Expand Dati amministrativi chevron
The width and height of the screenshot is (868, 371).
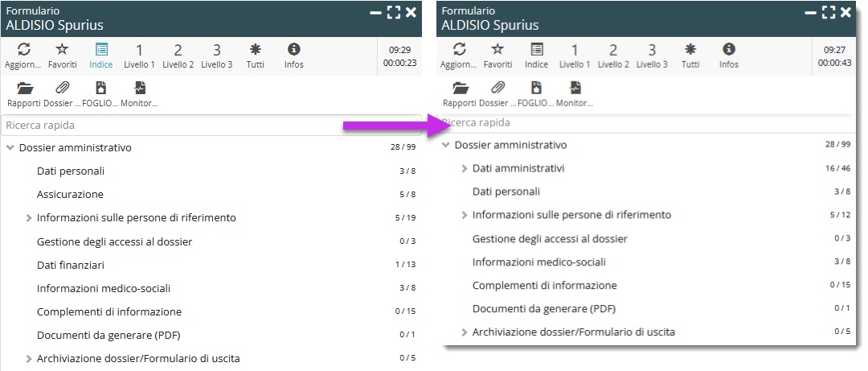465,168
